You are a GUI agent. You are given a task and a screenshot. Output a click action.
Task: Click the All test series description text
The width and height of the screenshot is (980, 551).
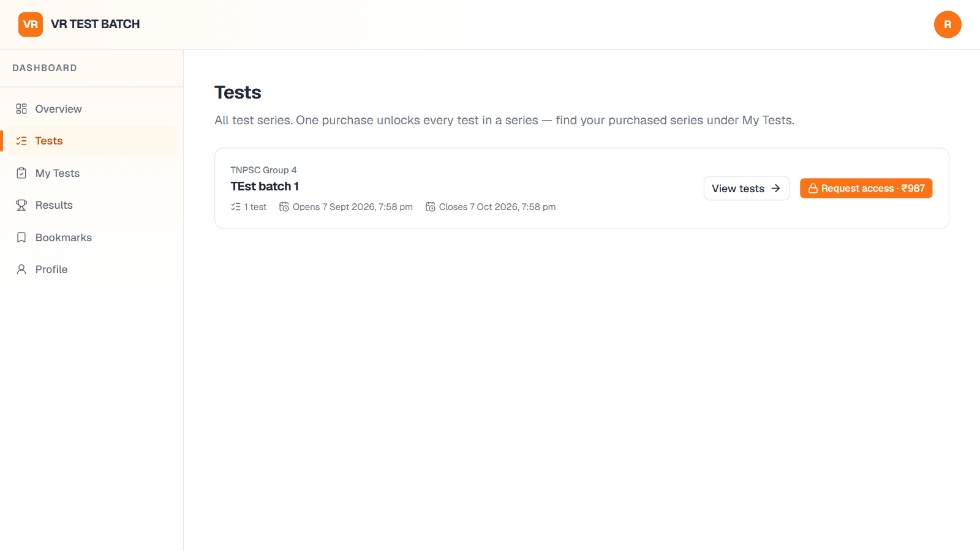tap(504, 120)
